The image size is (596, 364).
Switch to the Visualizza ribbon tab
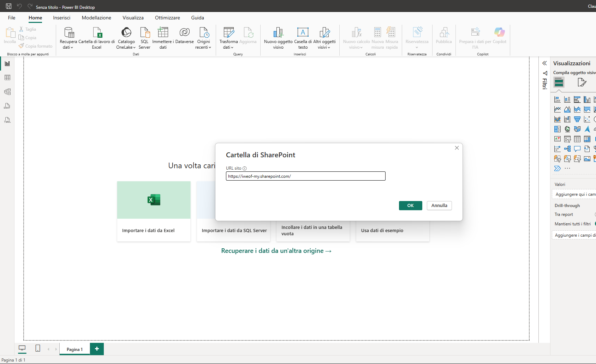[x=133, y=18]
